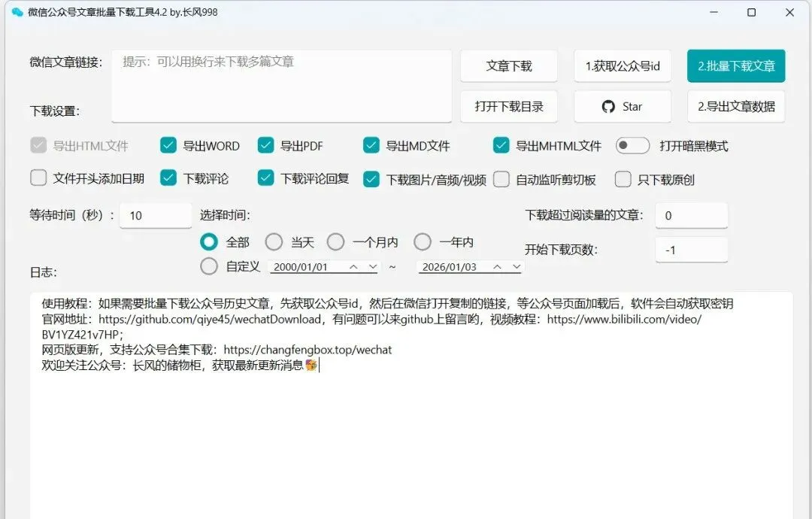
Task: Select the 自定义 date range radio
Action: tap(209, 266)
